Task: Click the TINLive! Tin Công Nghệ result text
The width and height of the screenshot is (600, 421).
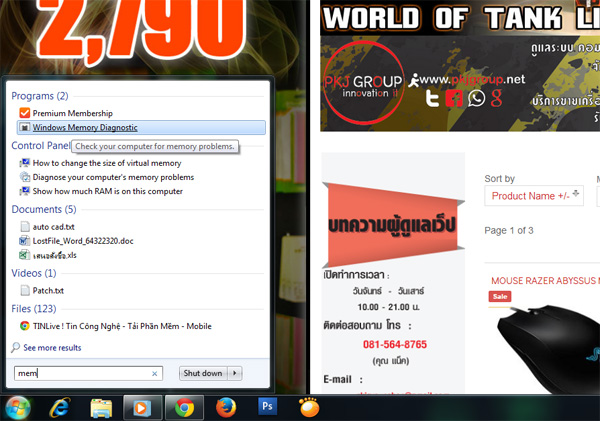Action: coord(122,326)
